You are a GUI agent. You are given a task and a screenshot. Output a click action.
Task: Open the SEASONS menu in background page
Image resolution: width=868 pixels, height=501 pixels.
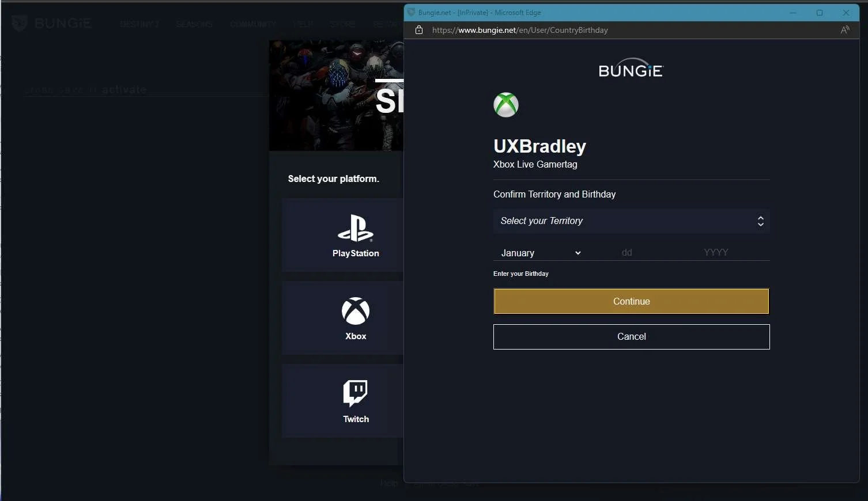tap(194, 24)
